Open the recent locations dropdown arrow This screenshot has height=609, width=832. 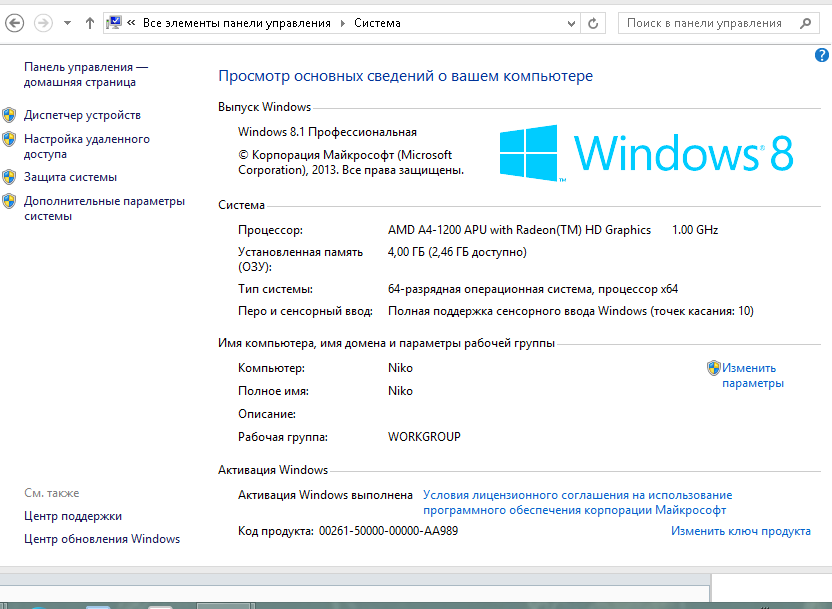tap(67, 23)
